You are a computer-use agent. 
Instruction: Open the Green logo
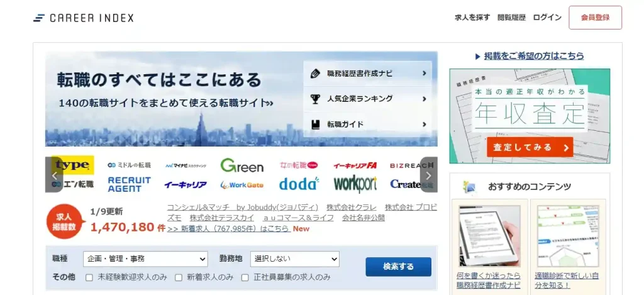pyautogui.click(x=242, y=165)
